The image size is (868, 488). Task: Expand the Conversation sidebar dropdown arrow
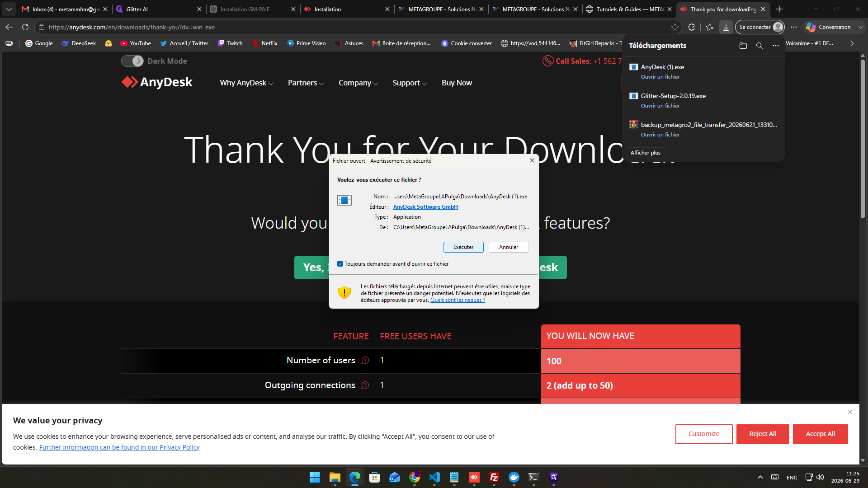click(861, 27)
